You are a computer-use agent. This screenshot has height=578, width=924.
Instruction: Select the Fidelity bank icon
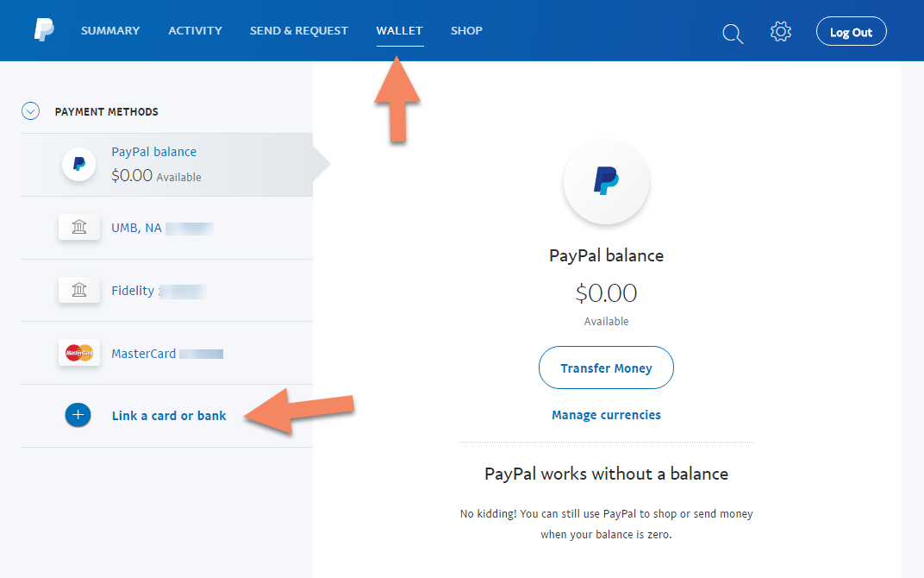pos(79,290)
